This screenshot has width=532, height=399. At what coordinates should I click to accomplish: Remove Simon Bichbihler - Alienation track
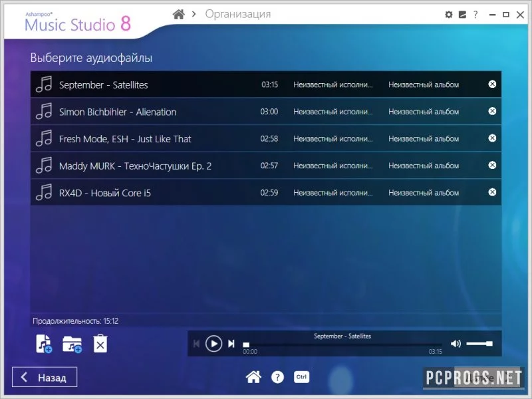(x=492, y=111)
